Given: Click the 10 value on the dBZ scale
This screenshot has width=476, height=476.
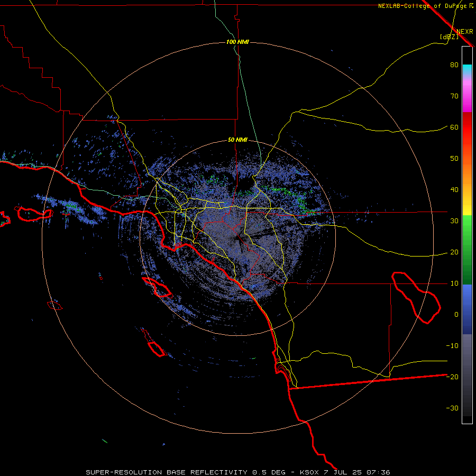Looking at the screenshot, I should click(x=454, y=283).
